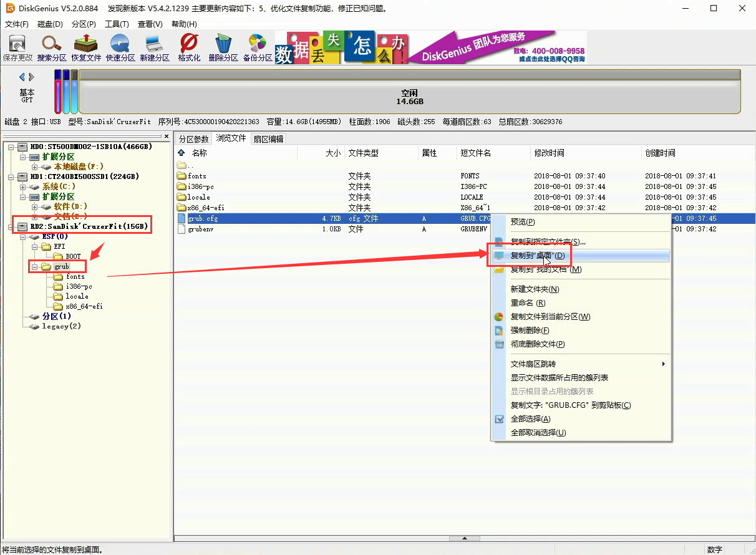This screenshot has width=756, height=555.
Task: Choose 复制到"我的文档"(M) in context menu
Action: [x=581, y=269]
